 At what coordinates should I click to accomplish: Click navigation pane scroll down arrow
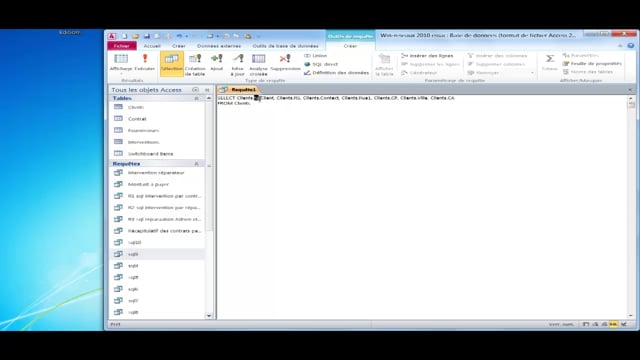click(209, 316)
